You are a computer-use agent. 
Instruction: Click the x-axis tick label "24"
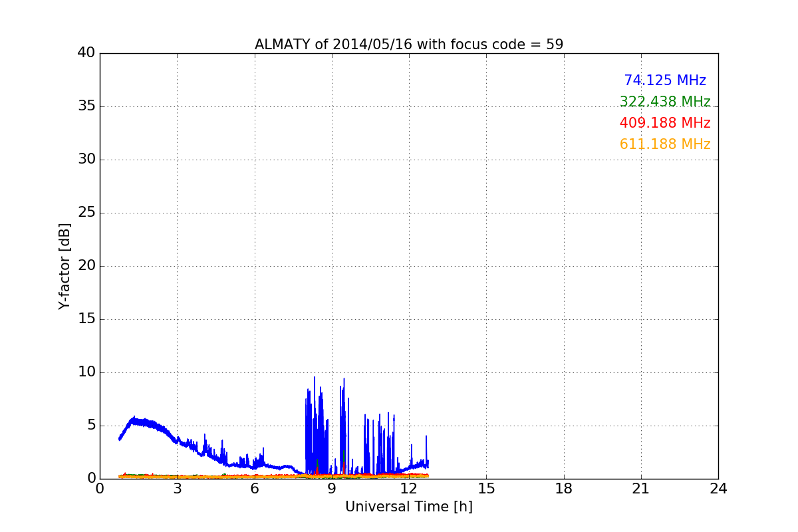coord(718,489)
